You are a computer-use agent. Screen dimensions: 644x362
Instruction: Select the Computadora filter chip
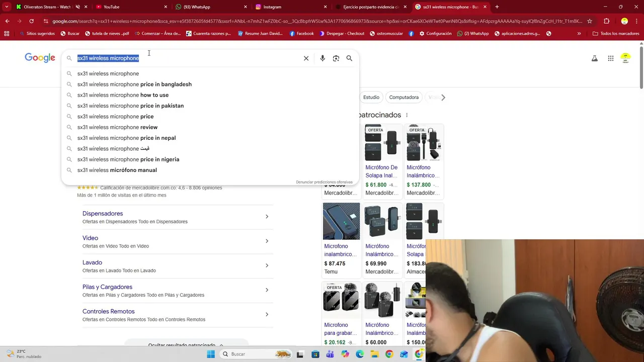point(404,98)
